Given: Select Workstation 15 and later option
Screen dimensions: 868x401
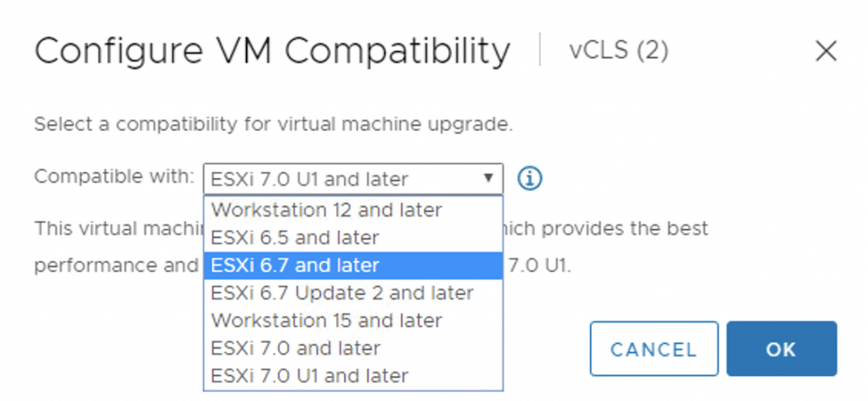Looking at the screenshot, I should tap(326, 320).
